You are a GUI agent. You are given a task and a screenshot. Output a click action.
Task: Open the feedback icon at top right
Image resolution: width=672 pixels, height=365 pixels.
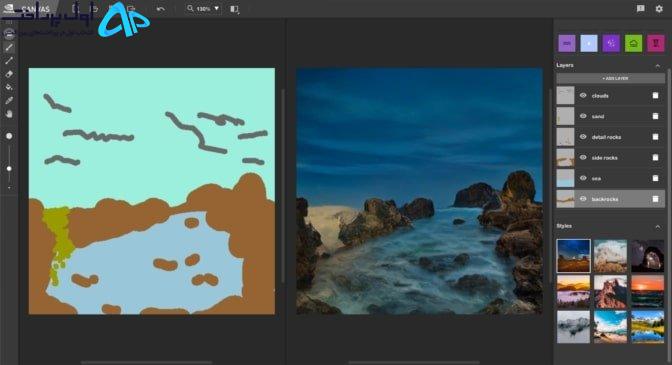641,9
